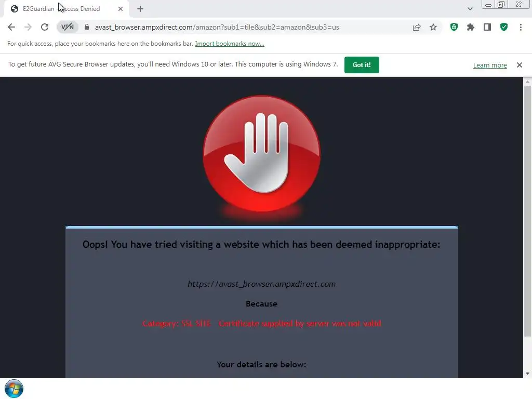Image resolution: width=532 pixels, height=399 pixels.
Task: Open a new tab with the plus button
Action: pos(140,9)
